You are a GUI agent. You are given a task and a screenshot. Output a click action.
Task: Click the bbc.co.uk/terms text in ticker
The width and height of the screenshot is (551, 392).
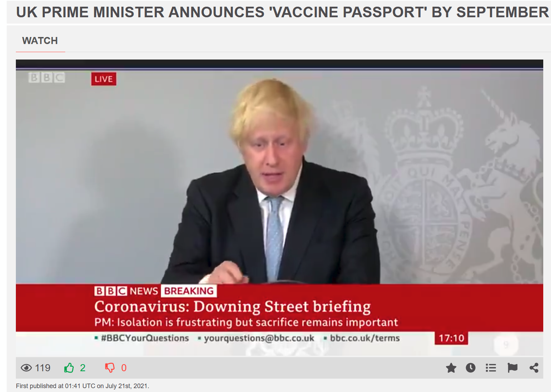(365, 338)
